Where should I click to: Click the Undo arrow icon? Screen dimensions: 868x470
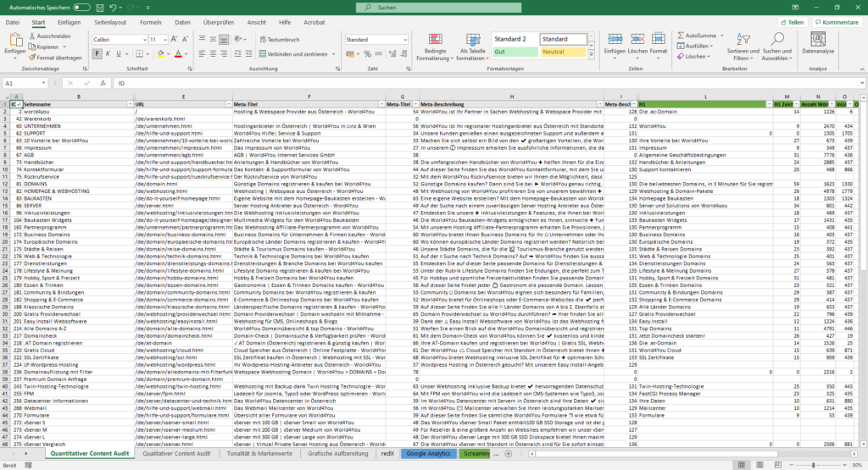tap(113, 8)
